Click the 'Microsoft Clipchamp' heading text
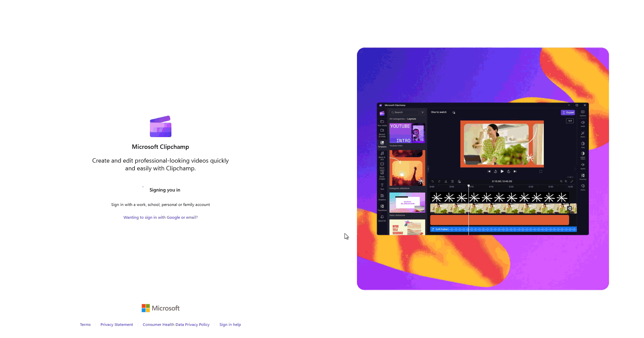Screen dimensions: 644x338 [x=160, y=147]
